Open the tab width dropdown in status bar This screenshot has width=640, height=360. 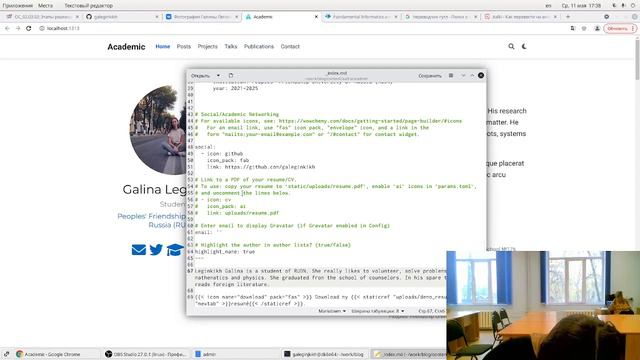(378, 311)
